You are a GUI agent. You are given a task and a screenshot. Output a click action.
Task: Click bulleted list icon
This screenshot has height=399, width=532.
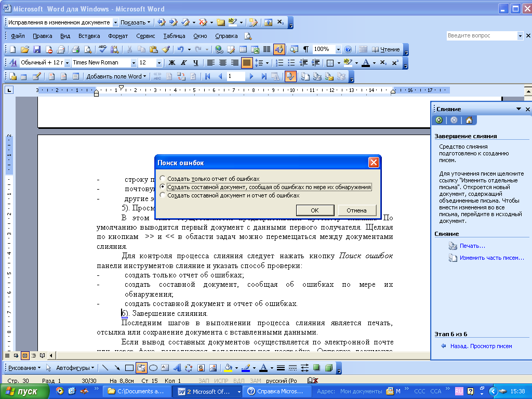pos(291,63)
